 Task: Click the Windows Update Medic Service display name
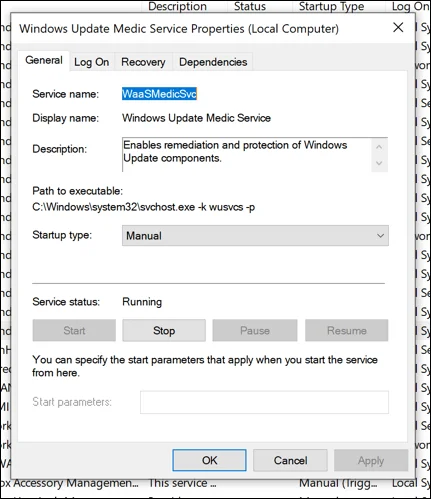(x=196, y=118)
